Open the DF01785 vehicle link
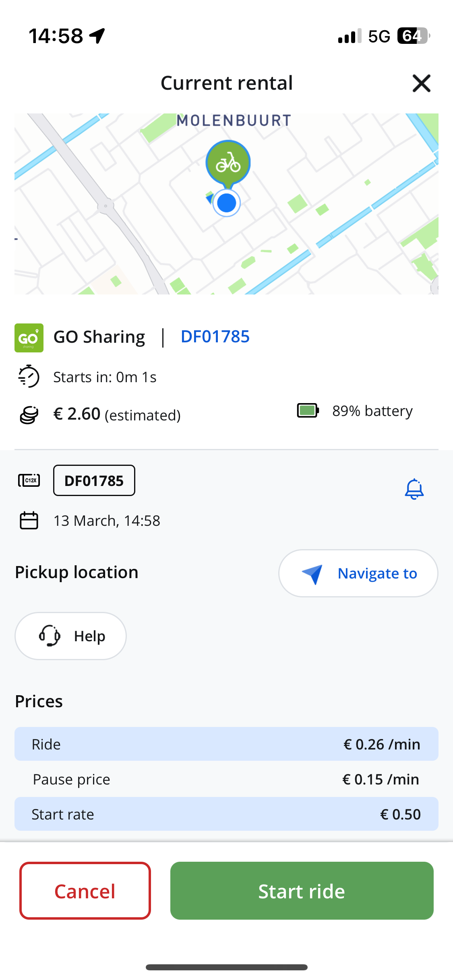The width and height of the screenshot is (453, 980). [215, 337]
